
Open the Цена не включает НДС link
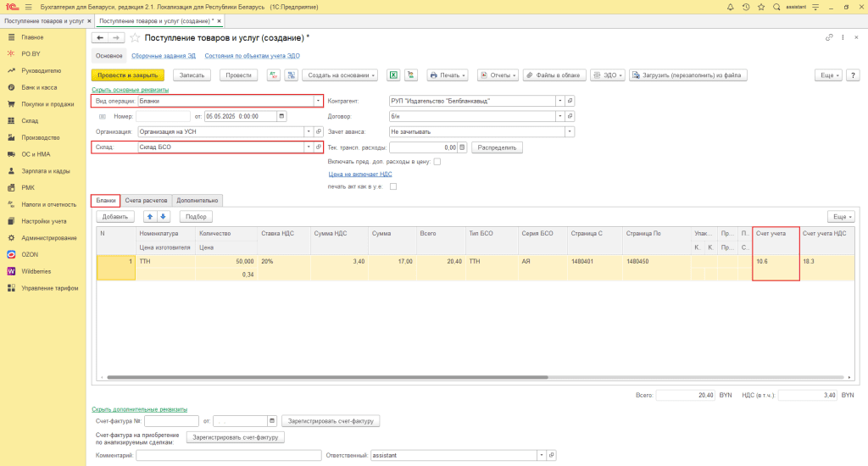coord(360,174)
